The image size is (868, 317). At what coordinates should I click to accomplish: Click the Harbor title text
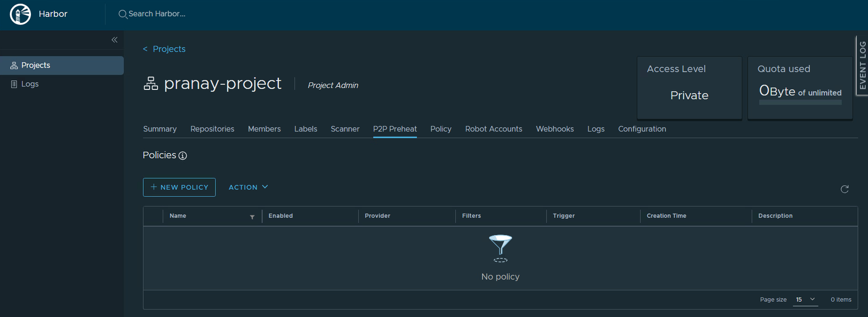click(53, 14)
